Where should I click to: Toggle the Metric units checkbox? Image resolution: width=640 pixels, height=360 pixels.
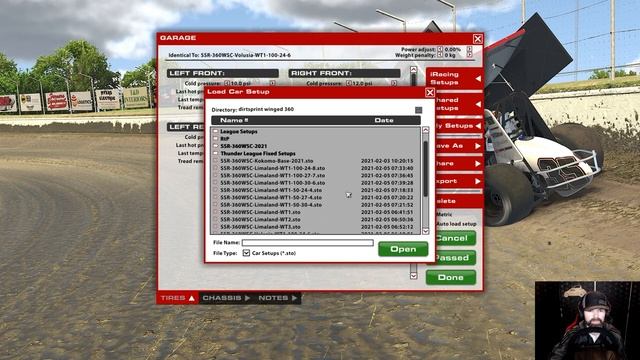(444, 214)
